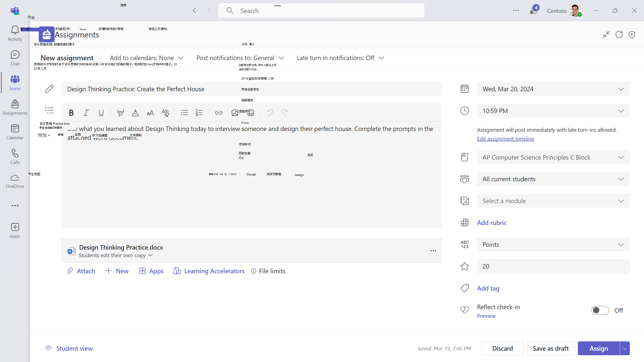Open the notifications bell with badge
Image resolution: width=644 pixels, height=362 pixels.
pyautogui.click(x=534, y=11)
